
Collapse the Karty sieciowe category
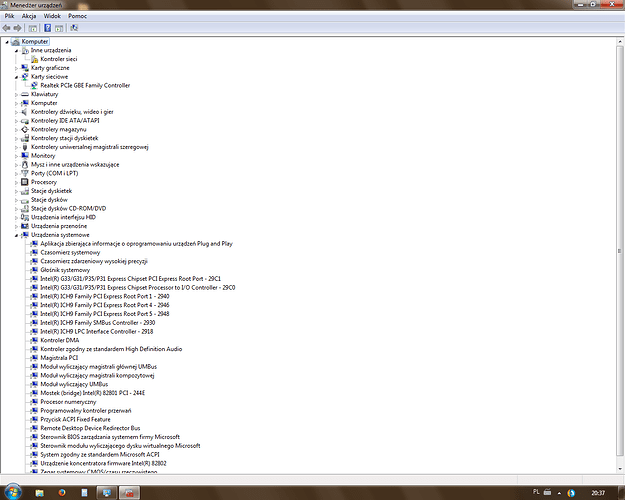16,77
